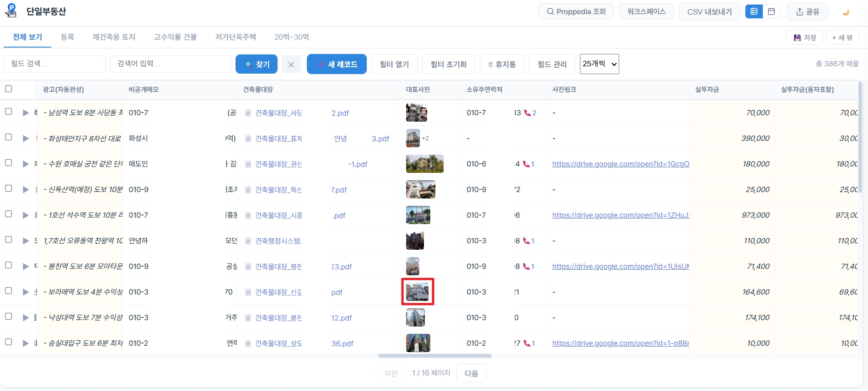Toggle dark mode moon icon

pyautogui.click(x=846, y=12)
